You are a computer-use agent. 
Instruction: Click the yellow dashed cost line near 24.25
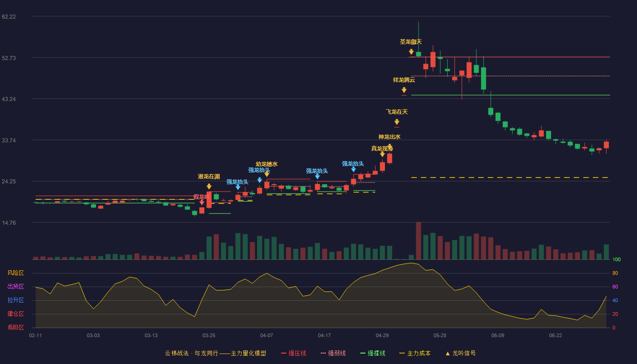pyautogui.click(x=510, y=177)
